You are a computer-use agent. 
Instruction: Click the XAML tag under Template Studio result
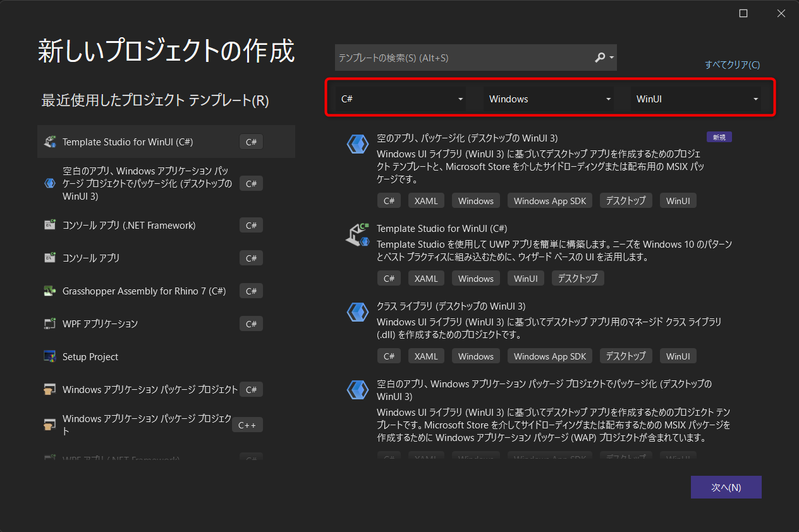[x=426, y=278]
